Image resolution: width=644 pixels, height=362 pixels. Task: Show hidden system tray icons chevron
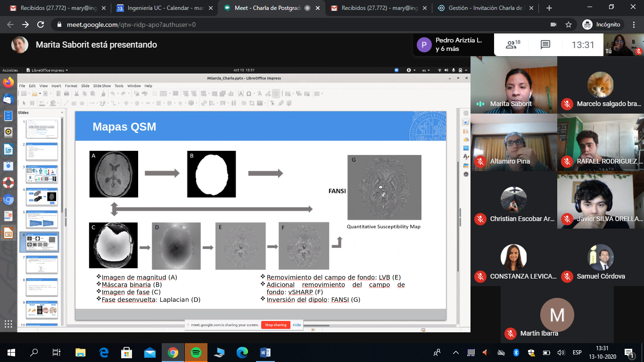(x=455, y=353)
